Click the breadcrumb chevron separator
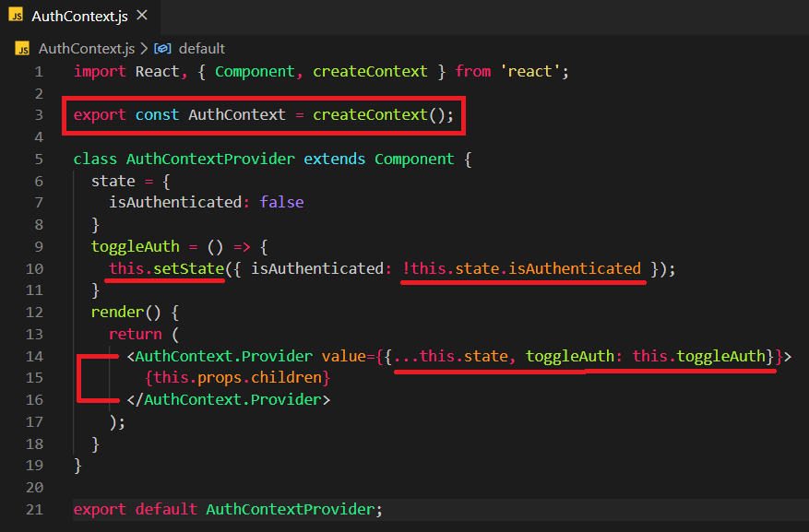 coord(144,48)
